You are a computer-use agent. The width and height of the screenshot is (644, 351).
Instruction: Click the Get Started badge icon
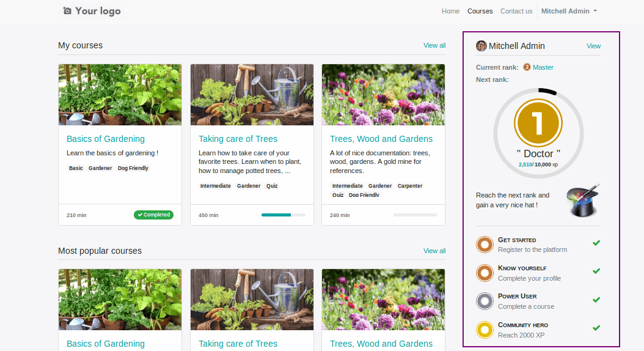[485, 245]
